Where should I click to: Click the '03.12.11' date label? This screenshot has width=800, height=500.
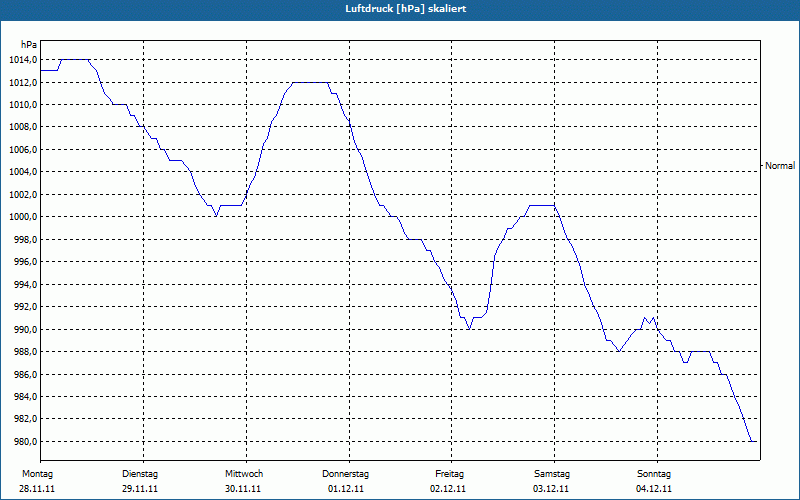551,489
